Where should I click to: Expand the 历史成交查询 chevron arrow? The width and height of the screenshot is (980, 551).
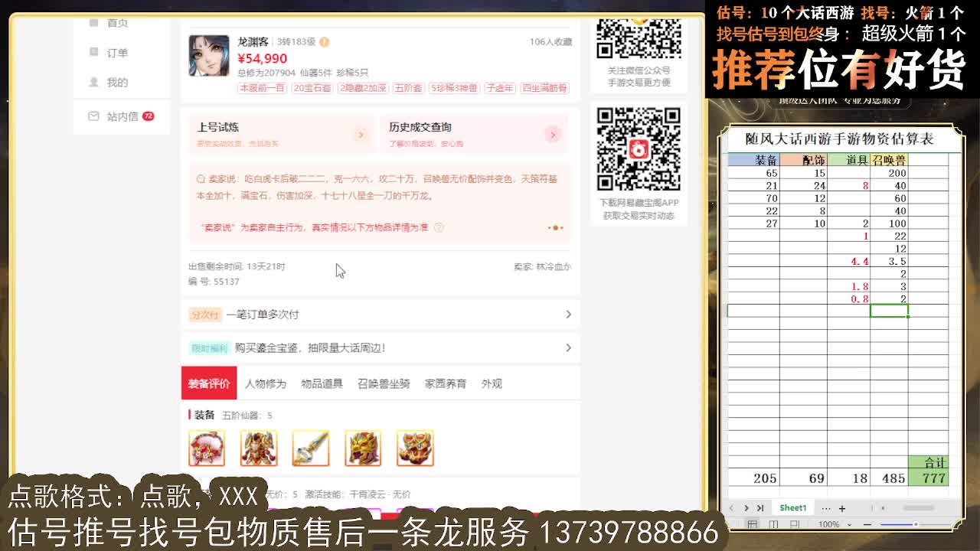553,135
